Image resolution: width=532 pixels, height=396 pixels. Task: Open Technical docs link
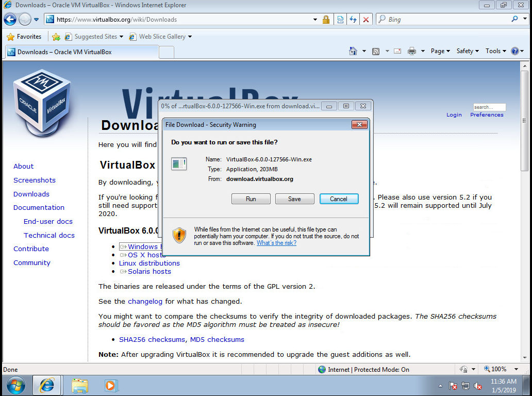pos(49,235)
